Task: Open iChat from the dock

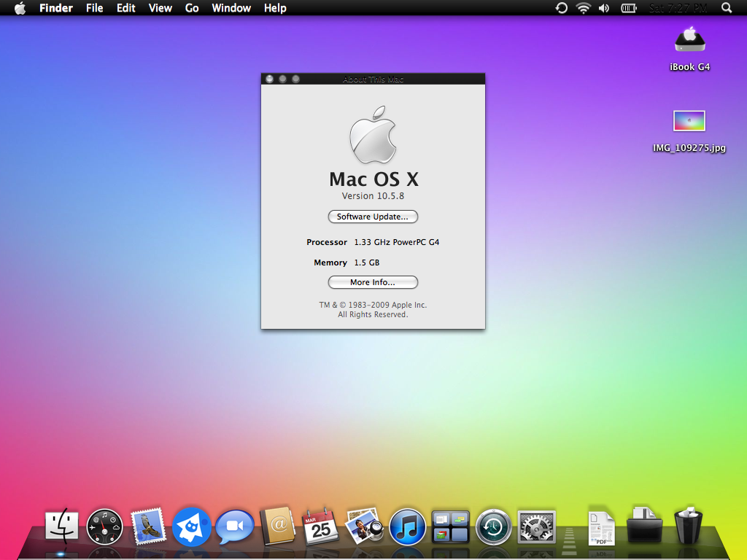Action: click(x=234, y=526)
